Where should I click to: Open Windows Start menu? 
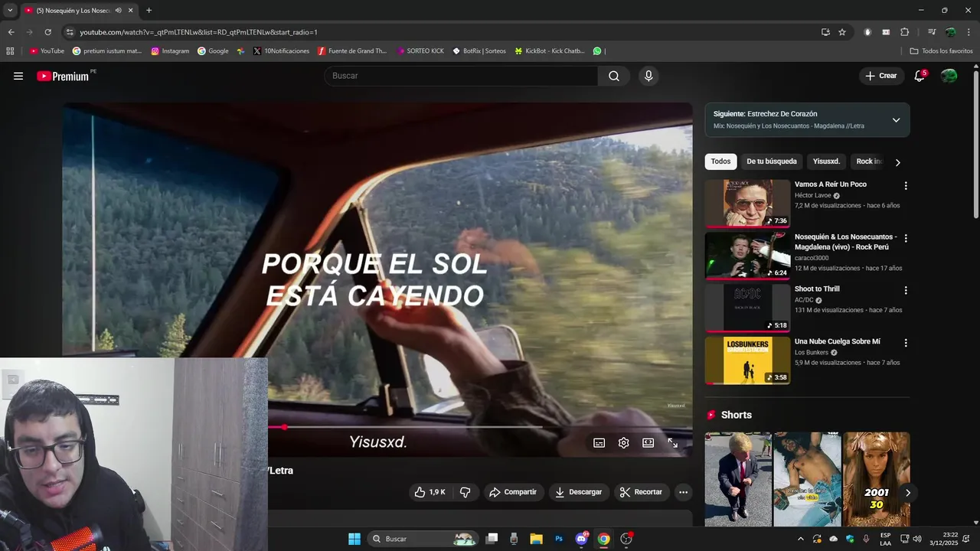[x=354, y=539]
